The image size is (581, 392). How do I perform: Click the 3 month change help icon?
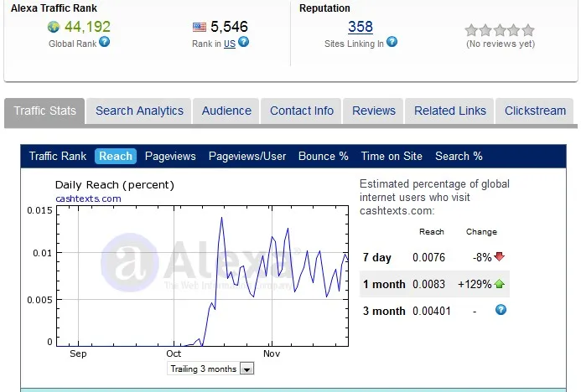[501, 309]
